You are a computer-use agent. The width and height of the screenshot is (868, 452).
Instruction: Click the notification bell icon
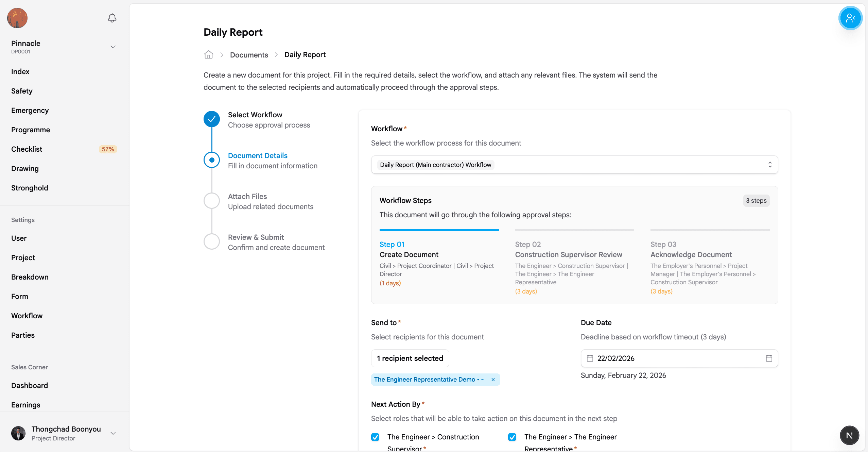[x=112, y=18]
